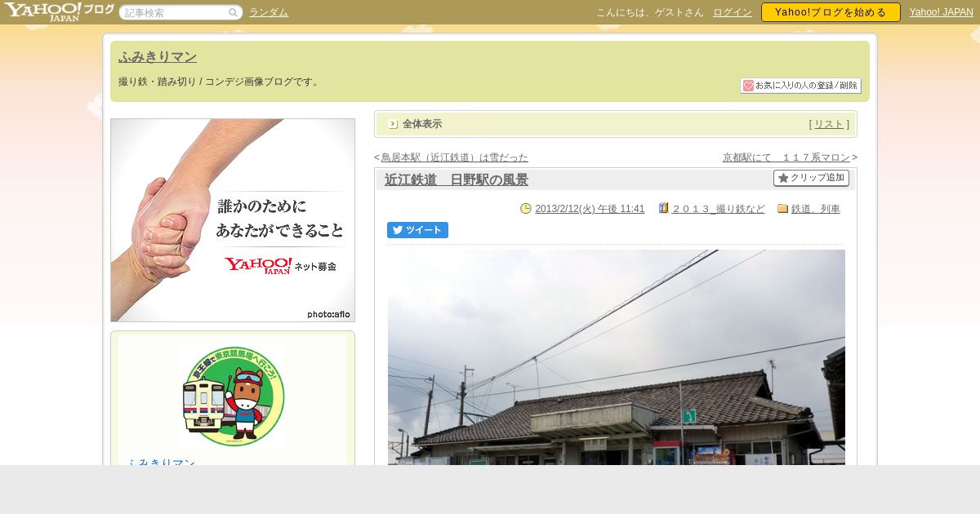980x514 pixels.
Task: Click the Yahoo! Japan Blog logo
Action: (59, 11)
